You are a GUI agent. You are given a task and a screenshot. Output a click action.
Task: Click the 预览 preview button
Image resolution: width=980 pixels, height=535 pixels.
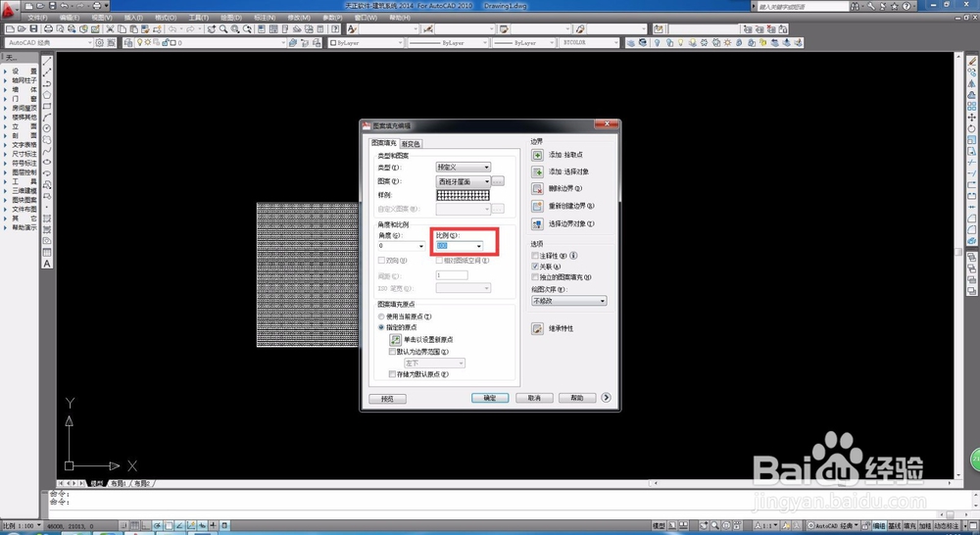click(x=387, y=399)
